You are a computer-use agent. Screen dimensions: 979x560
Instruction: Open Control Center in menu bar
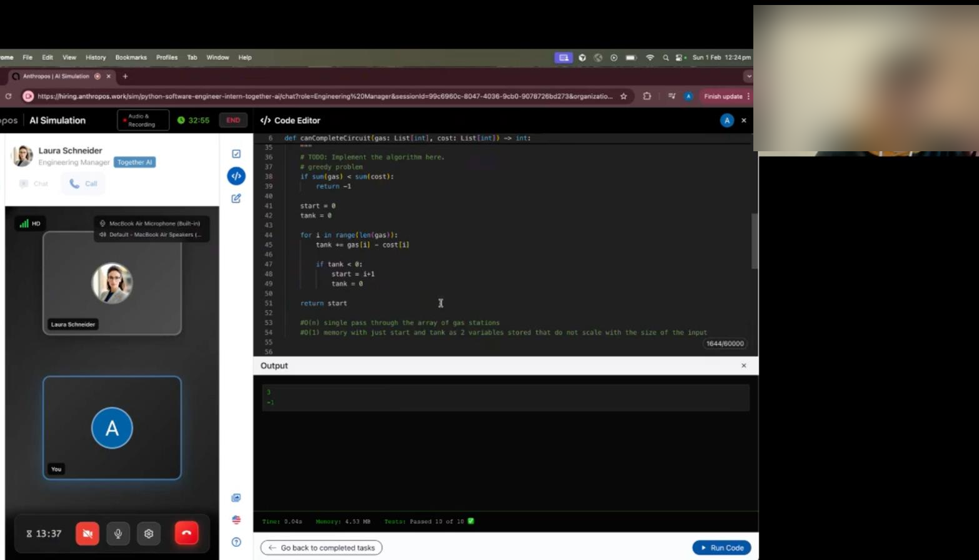click(679, 57)
